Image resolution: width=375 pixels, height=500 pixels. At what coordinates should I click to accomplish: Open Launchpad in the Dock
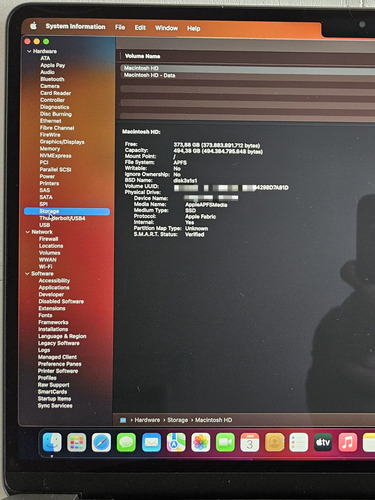tap(76, 442)
